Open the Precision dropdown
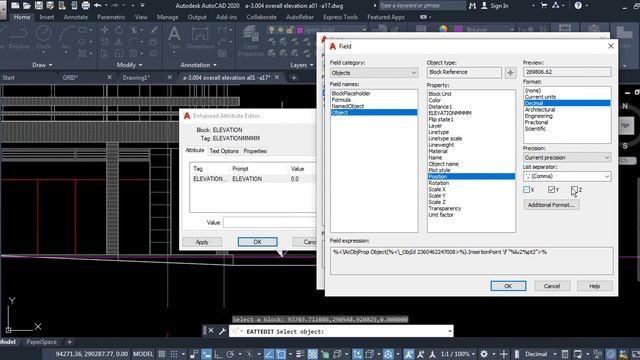 click(x=567, y=158)
